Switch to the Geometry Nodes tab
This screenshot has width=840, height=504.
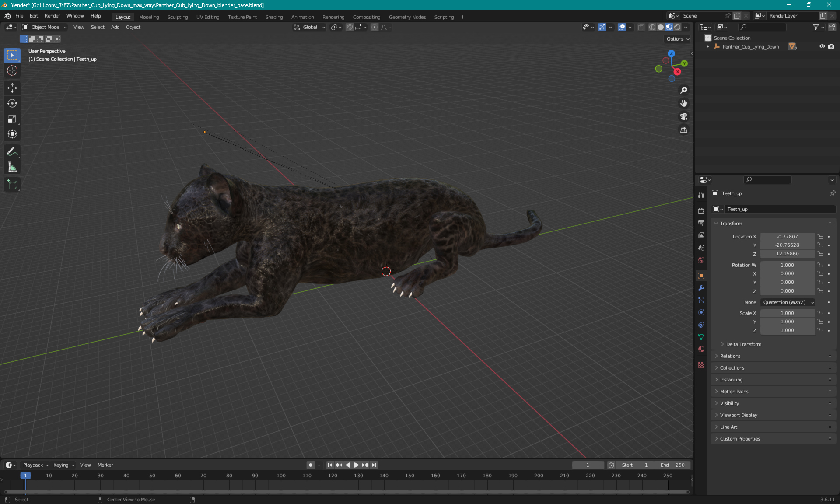click(407, 17)
